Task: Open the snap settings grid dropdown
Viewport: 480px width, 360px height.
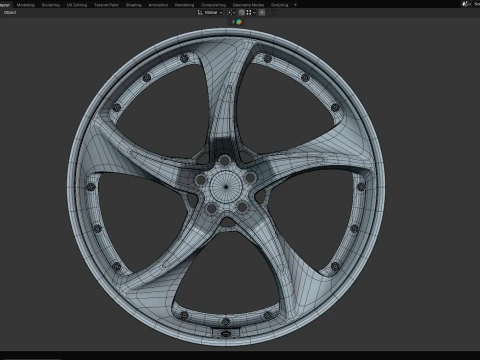Action: (251, 13)
